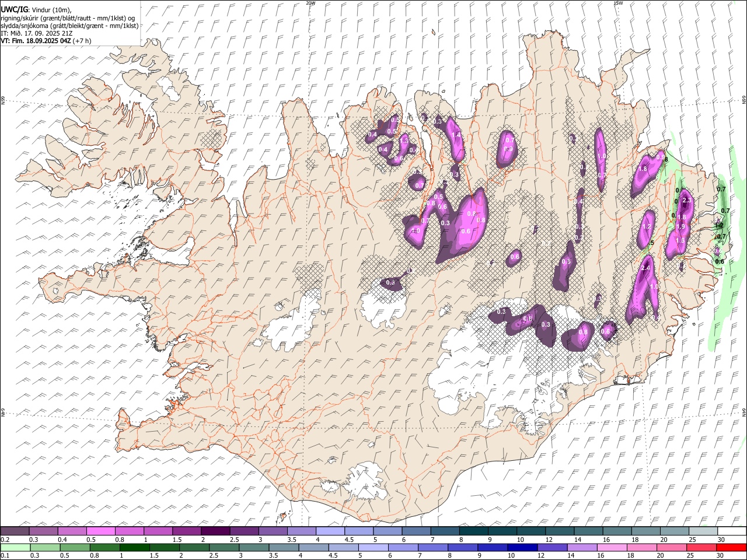
Task: Click the darkest purple 2 snow legend swatch
Action: [x=215, y=531]
